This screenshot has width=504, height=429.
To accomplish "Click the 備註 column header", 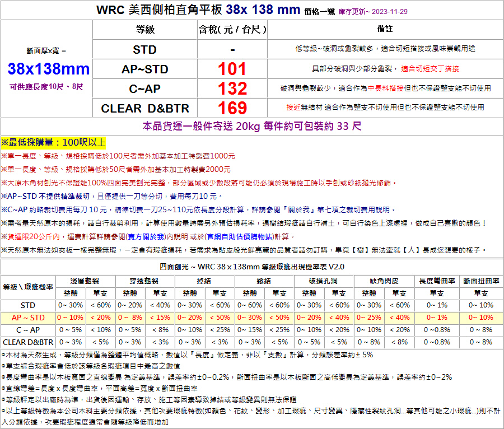I will pyautogui.click(x=385, y=29).
